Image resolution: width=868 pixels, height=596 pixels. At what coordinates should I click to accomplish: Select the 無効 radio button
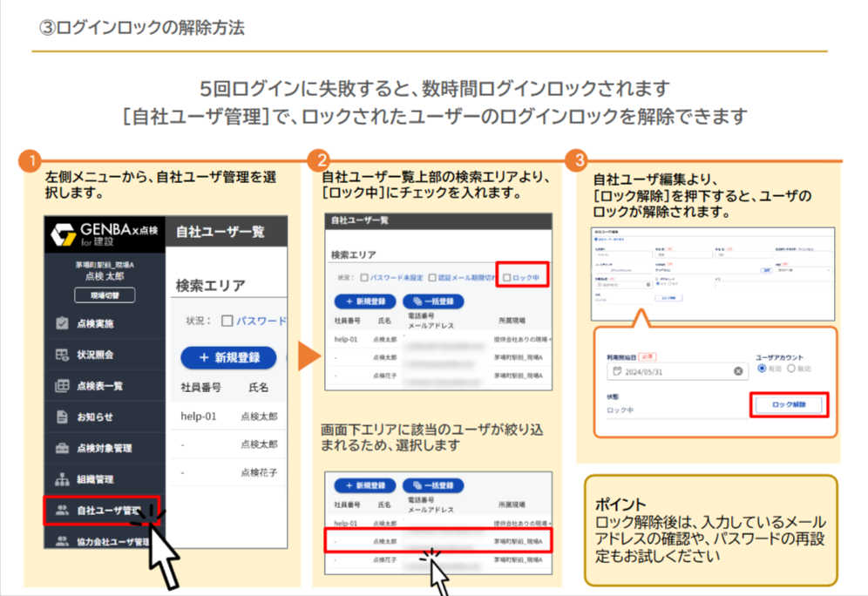click(x=791, y=369)
